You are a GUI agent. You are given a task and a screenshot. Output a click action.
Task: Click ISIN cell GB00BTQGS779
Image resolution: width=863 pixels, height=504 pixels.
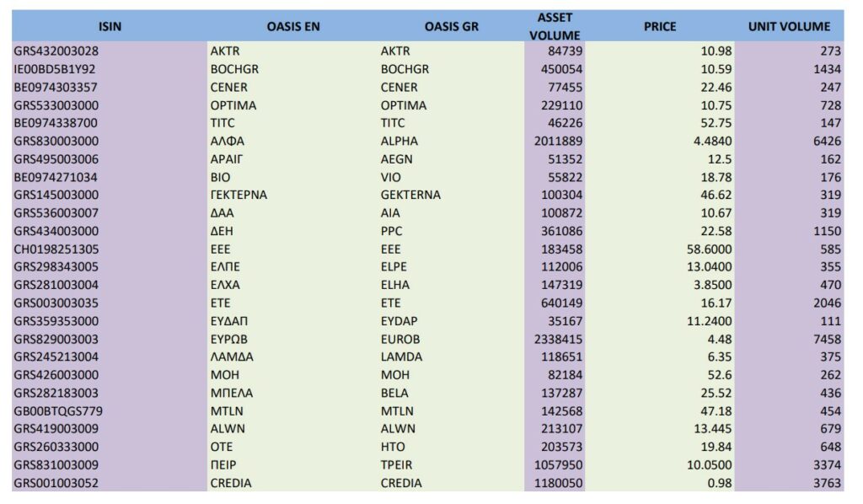[58, 411]
